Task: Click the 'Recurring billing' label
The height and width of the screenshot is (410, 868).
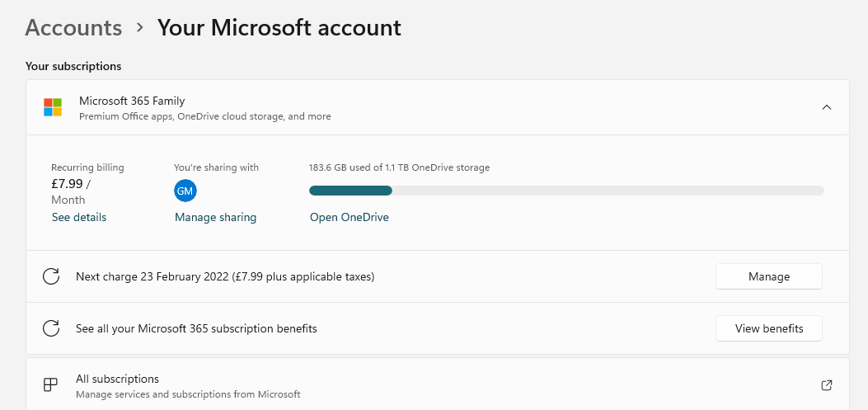Action: point(87,167)
